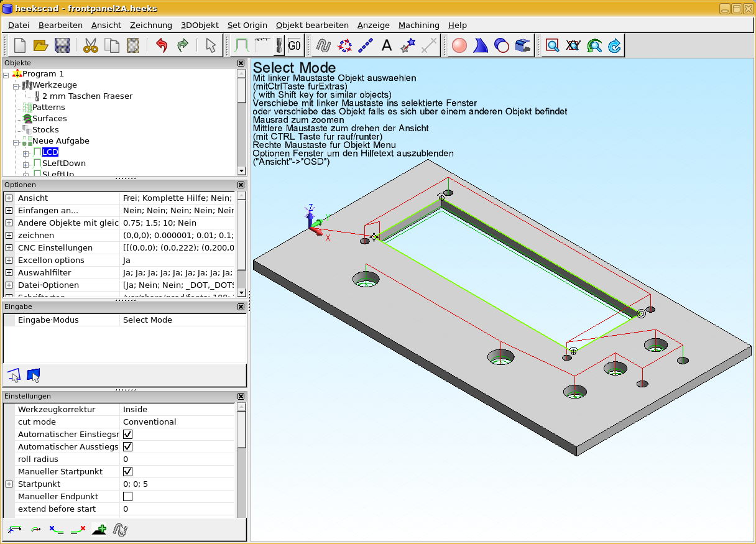
Task: Select the text tool 'A' icon
Action: point(387,45)
